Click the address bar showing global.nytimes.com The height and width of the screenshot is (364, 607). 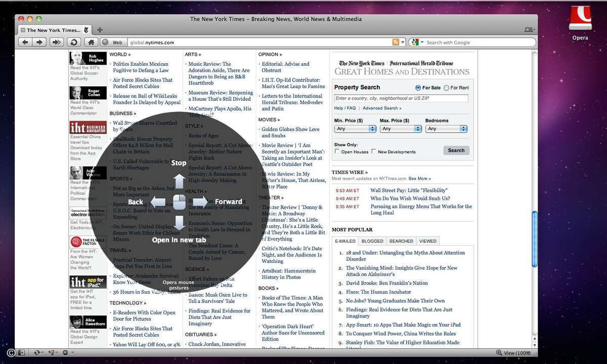[x=259, y=42]
